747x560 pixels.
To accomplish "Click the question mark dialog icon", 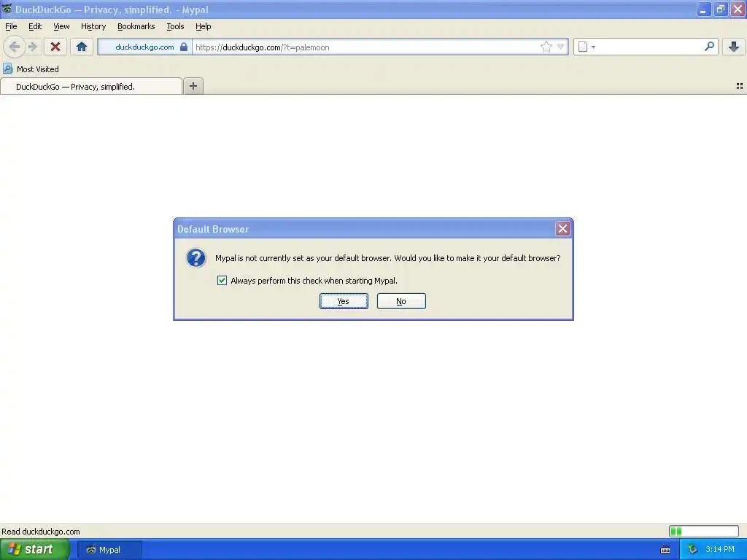I will tap(196, 258).
